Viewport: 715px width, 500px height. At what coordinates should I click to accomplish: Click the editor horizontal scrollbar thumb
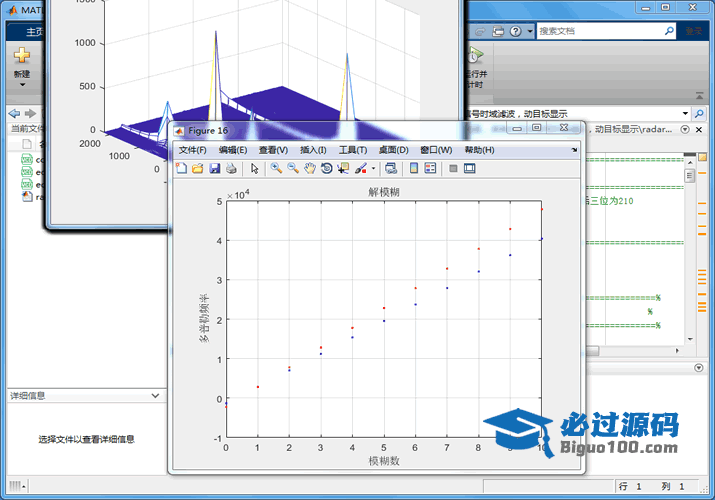coord(592,351)
